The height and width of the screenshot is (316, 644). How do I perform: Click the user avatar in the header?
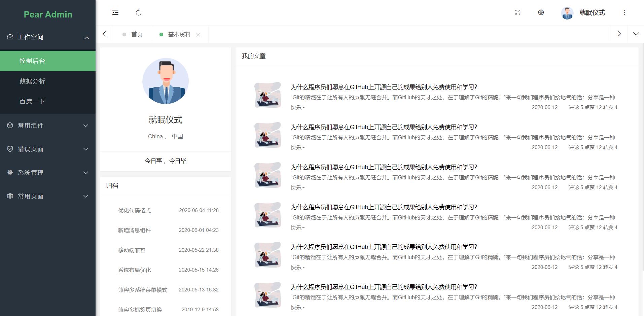click(567, 13)
